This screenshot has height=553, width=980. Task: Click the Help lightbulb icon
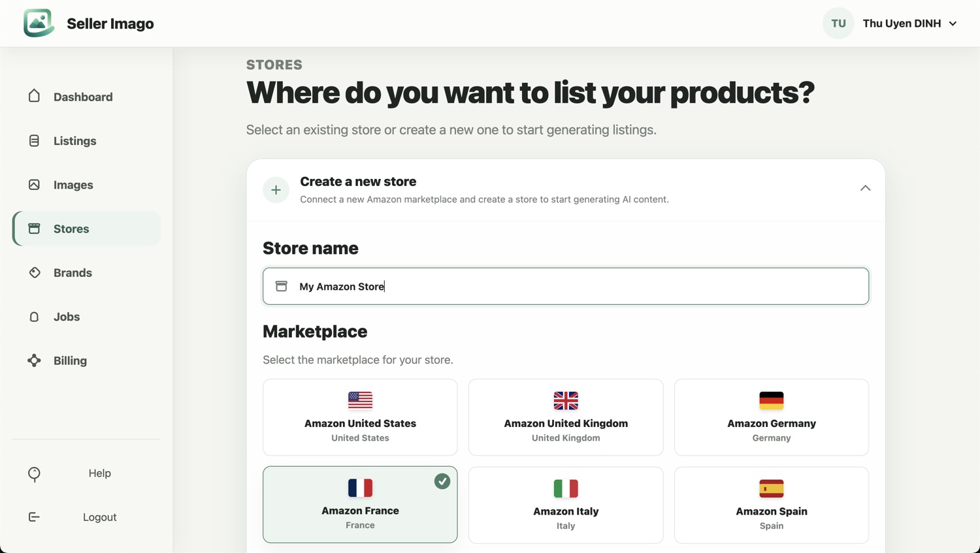(x=34, y=473)
